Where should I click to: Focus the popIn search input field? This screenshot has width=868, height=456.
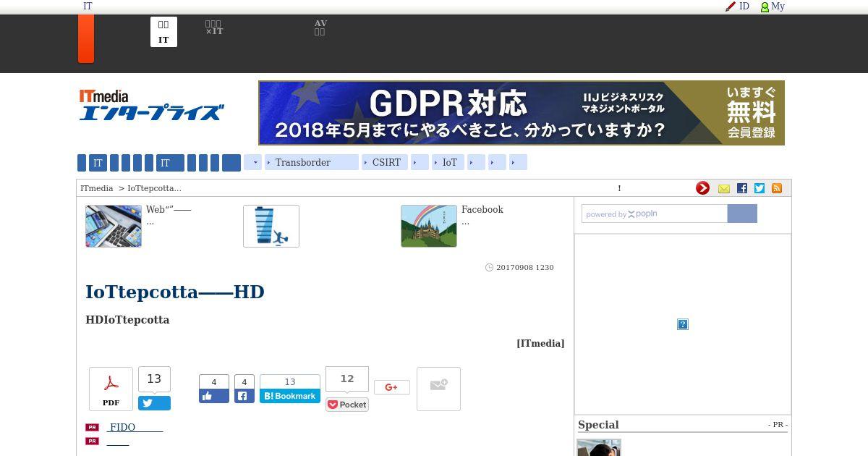[x=655, y=214]
